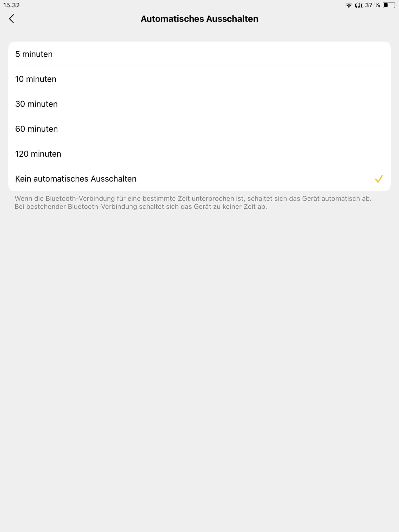Image resolution: width=399 pixels, height=532 pixels.
Task: Select Kein automatisches Ausschalten
Action: [x=199, y=179]
